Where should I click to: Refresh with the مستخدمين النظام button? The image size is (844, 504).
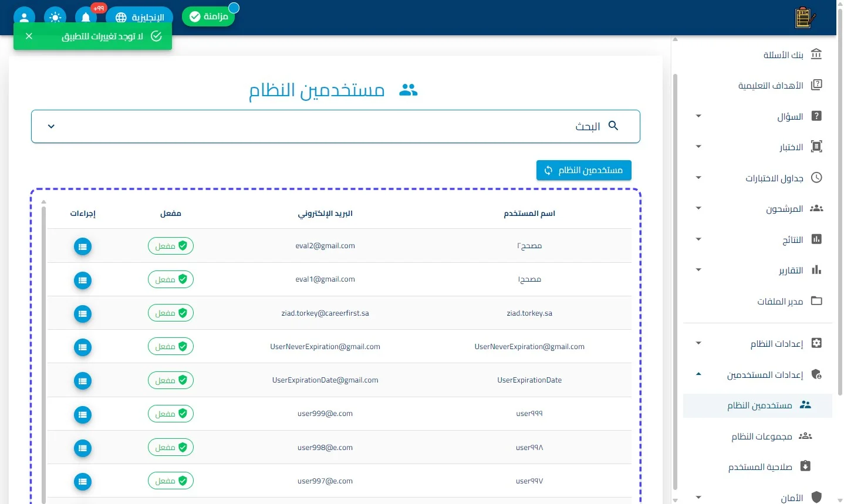(x=584, y=170)
